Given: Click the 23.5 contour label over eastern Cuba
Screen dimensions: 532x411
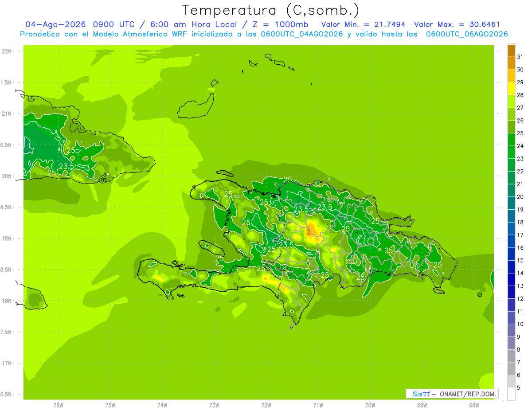Looking at the screenshot, I should [66, 167].
